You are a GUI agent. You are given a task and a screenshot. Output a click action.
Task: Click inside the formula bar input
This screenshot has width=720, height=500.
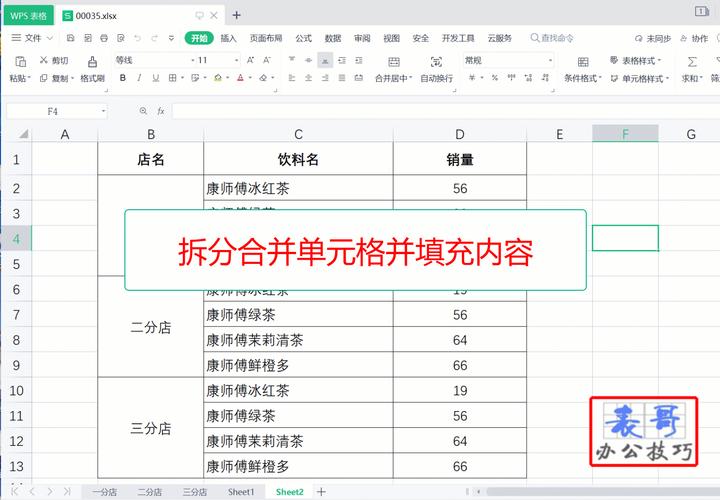[x=445, y=111]
